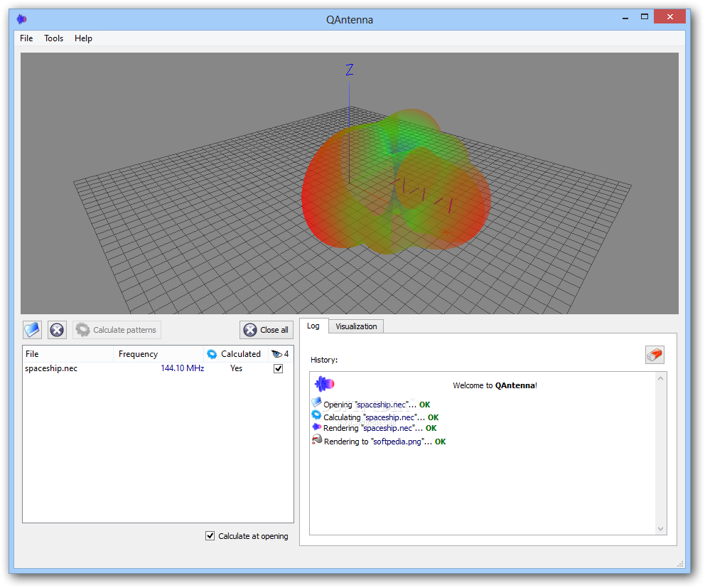Click the Frequency column header
The width and height of the screenshot is (705, 588).
click(x=158, y=354)
